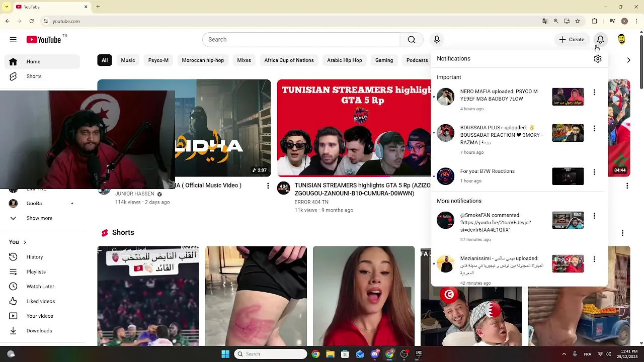This screenshot has height=362, width=644.
Task: Close notifications with the bell icon
Action: click(x=600, y=40)
